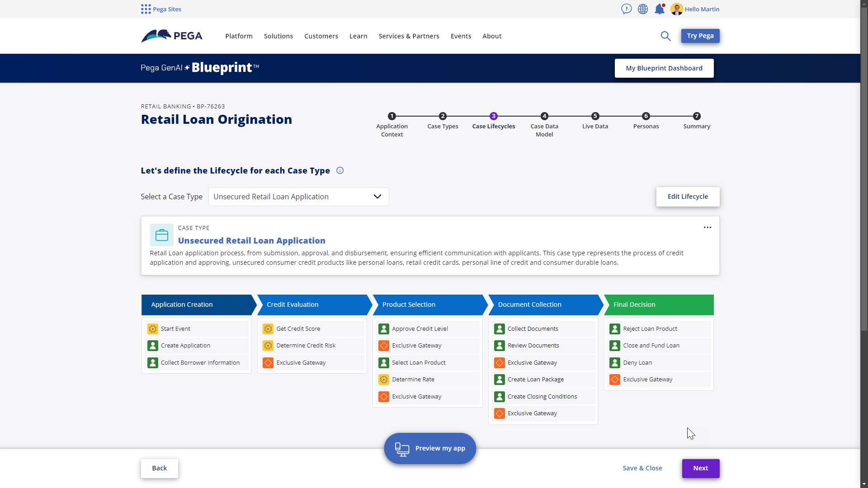This screenshot has height=488, width=868.
Task: Click the Create Loan Package person icon
Action: 500,380
